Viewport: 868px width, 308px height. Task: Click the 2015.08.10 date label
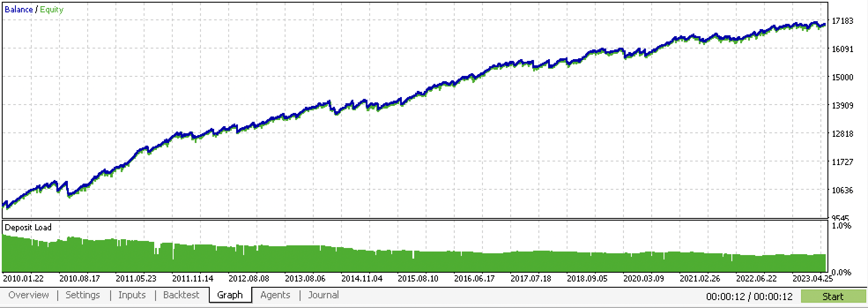pos(418,279)
